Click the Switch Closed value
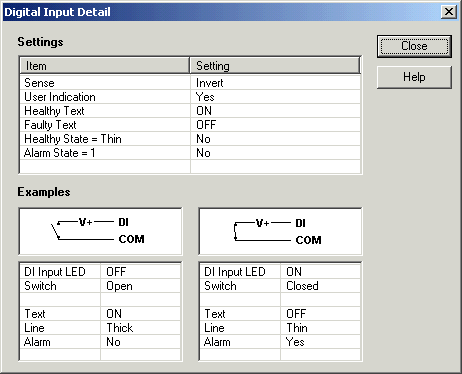 [302, 286]
